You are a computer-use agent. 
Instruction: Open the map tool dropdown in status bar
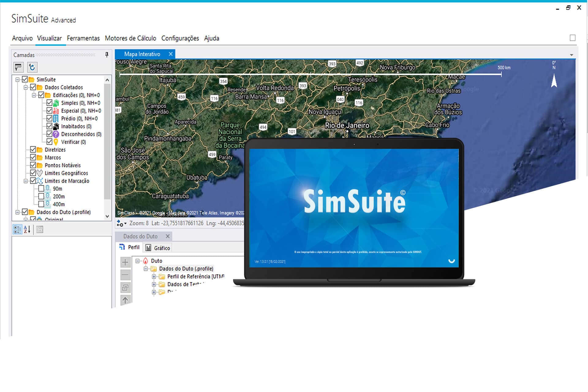[122, 224]
